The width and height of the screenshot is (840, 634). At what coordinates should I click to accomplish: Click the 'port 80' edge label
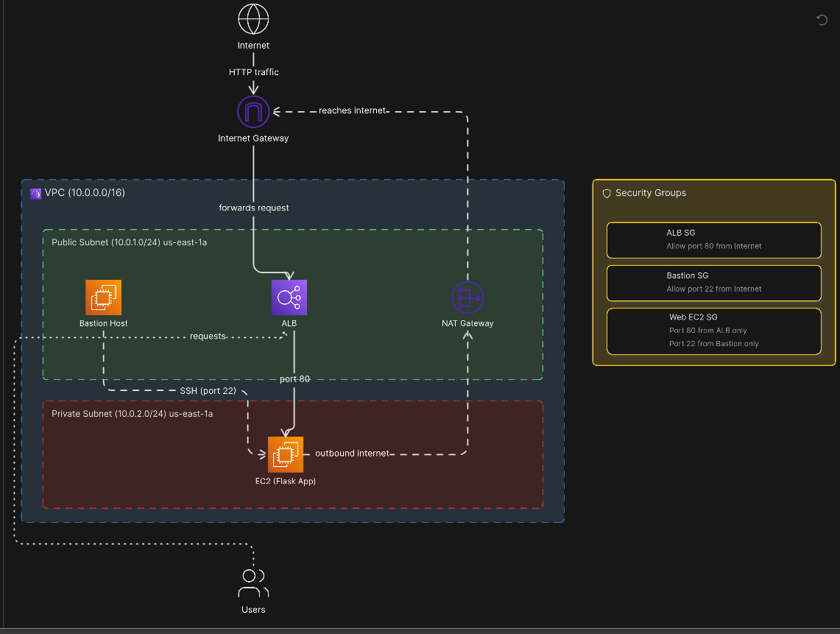coord(294,379)
